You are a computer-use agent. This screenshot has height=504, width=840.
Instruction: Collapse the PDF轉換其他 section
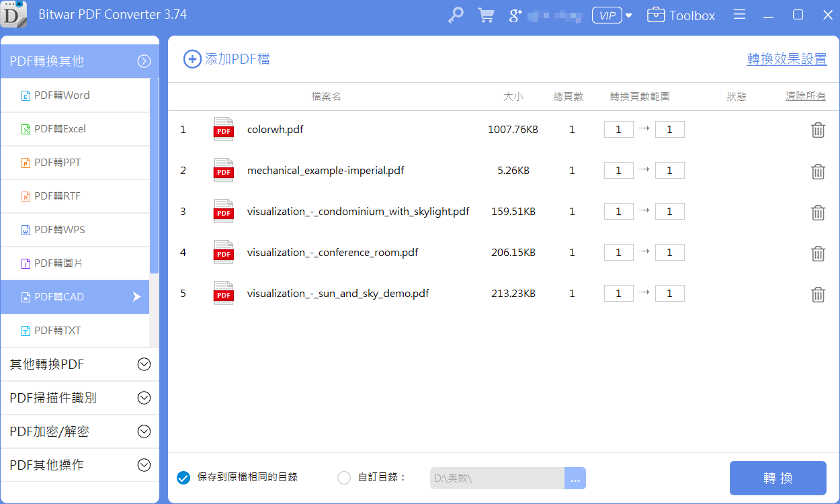80,61
